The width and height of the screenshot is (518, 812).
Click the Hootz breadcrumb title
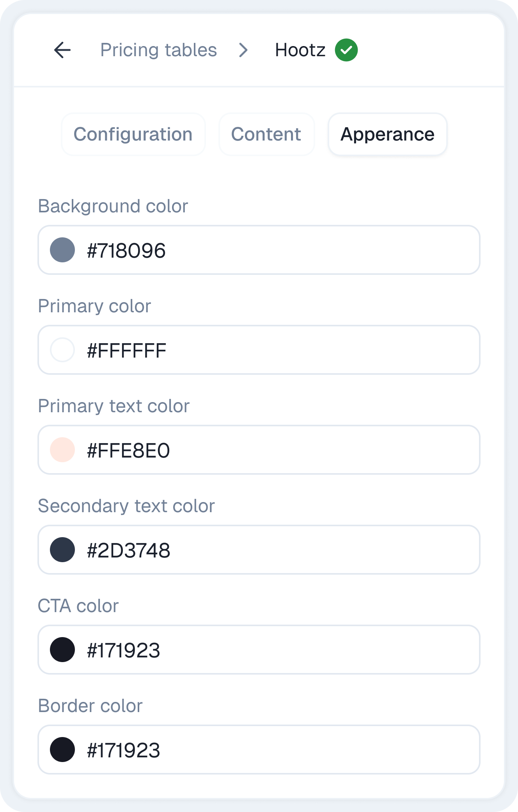[300, 50]
